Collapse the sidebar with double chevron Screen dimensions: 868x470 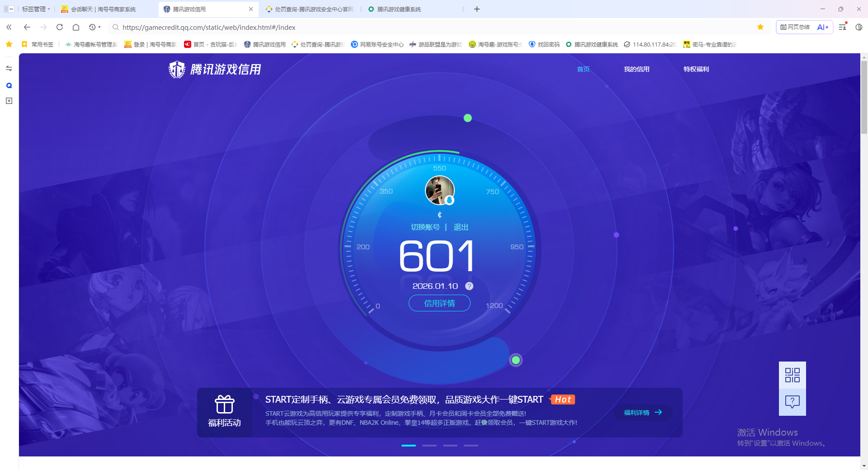pyautogui.click(x=9, y=27)
